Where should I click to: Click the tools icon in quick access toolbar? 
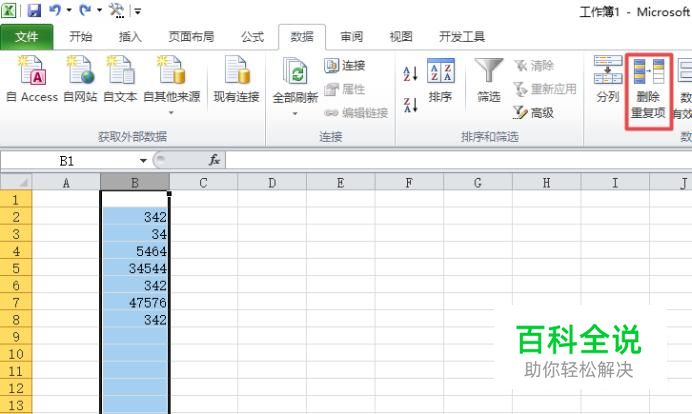click(117, 10)
